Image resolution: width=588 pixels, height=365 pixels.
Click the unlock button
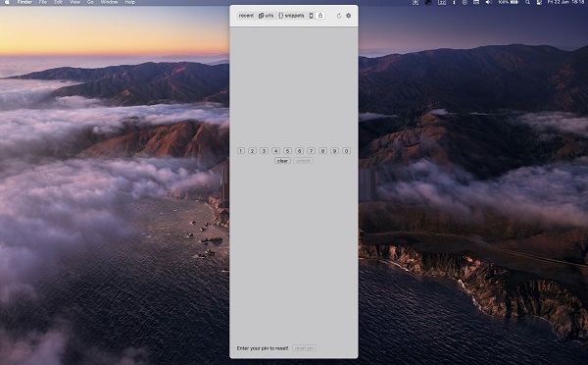[x=303, y=161]
